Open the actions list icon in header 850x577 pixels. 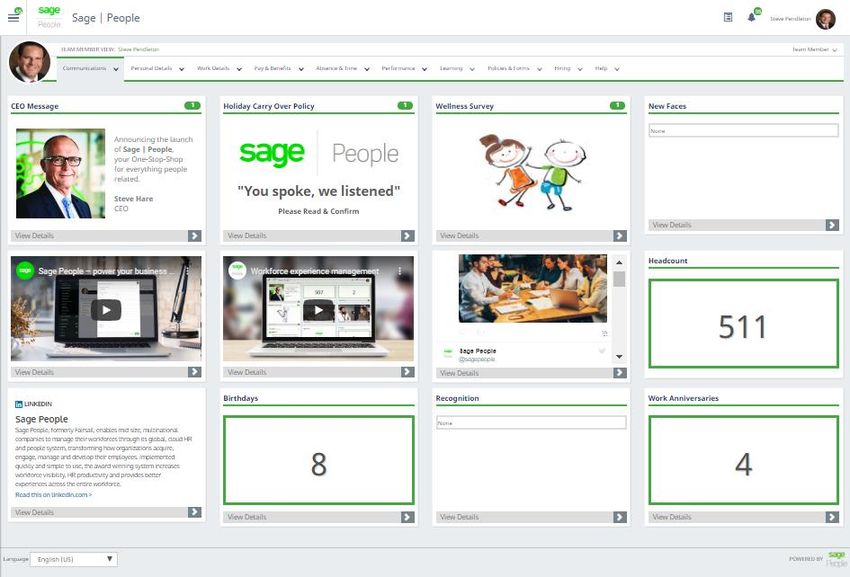coord(728,17)
